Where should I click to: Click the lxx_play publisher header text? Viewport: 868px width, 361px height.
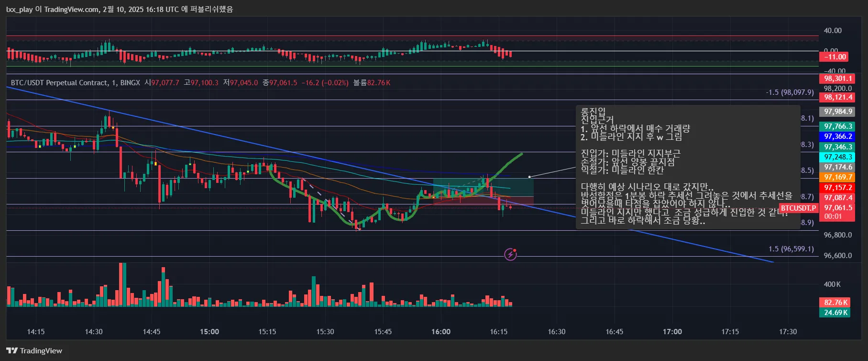120,9
